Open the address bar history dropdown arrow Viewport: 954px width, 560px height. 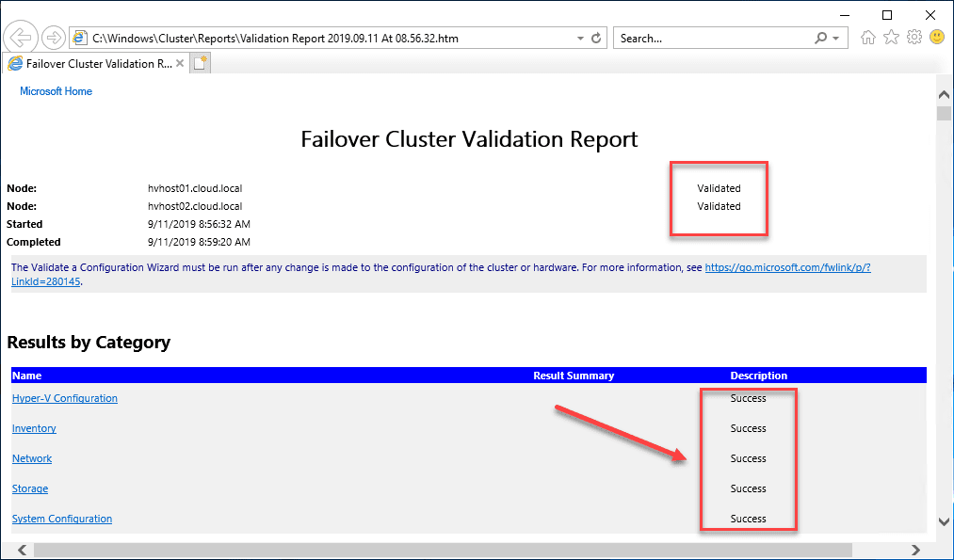(x=579, y=37)
